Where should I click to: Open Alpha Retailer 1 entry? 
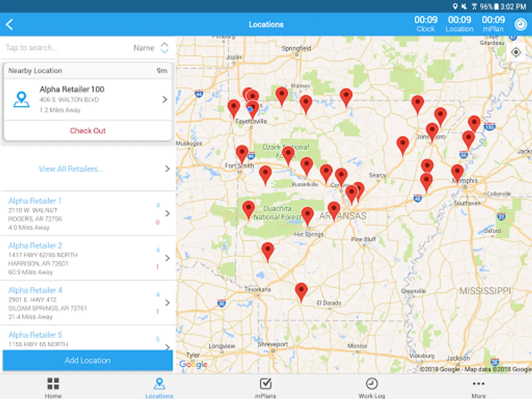click(88, 214)
